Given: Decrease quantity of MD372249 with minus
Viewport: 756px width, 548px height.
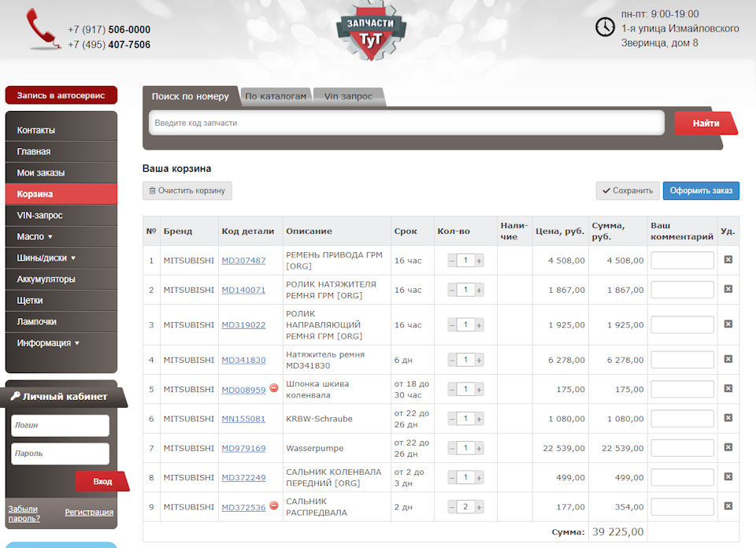Looking at the screenshot, I should tap(452, 478).
